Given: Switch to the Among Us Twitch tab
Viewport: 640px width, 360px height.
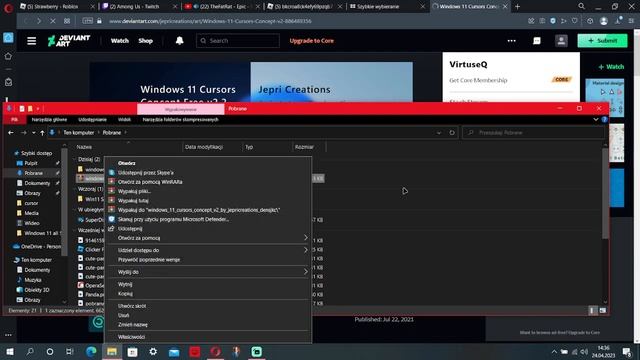Looking at the screenshot, I should [139, 7].
